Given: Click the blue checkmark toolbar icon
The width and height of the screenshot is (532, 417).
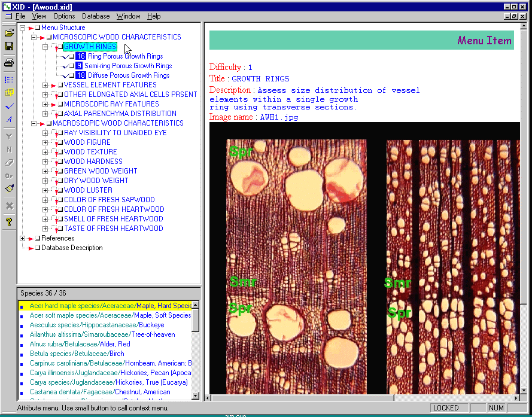Looking at the screenshot, I should (9, 106).
